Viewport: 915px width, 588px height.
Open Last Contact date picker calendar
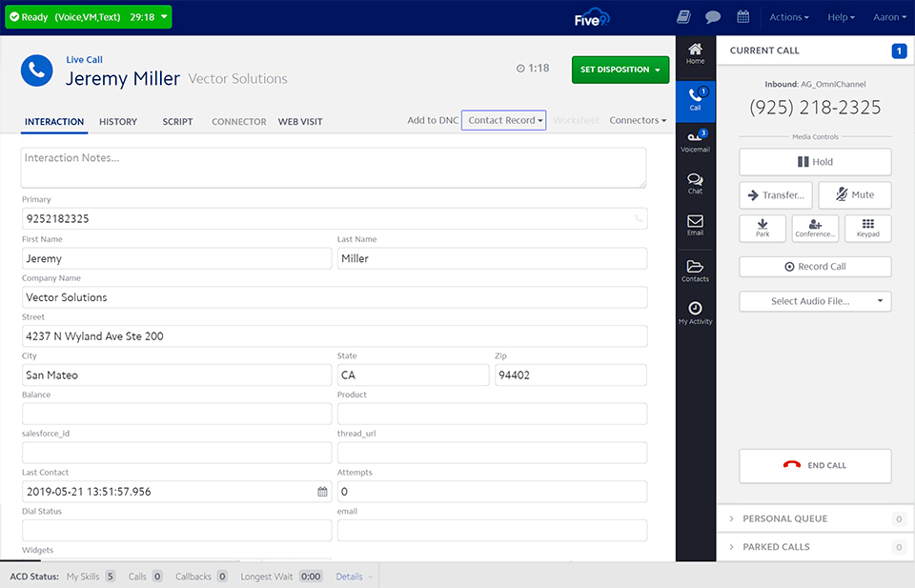click(x=322, y=492)
